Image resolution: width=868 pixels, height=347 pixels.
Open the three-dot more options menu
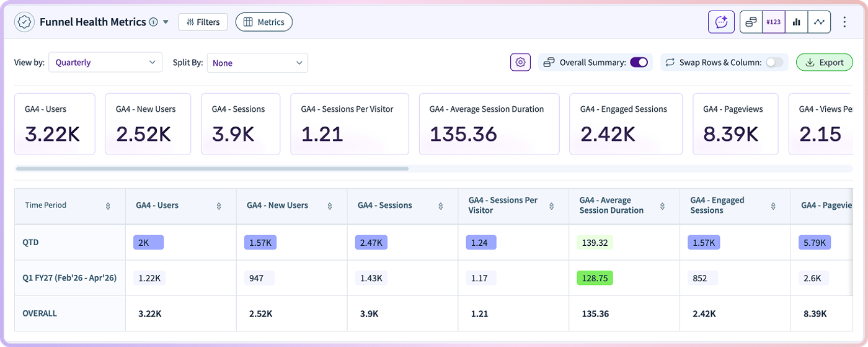point(844,22)
